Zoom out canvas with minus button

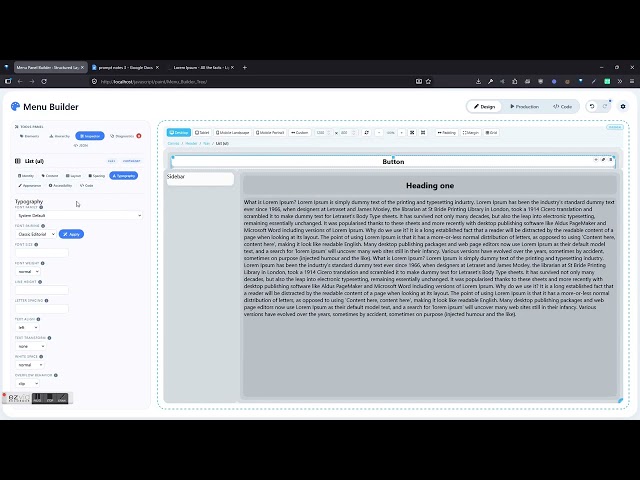click(379, 133)
